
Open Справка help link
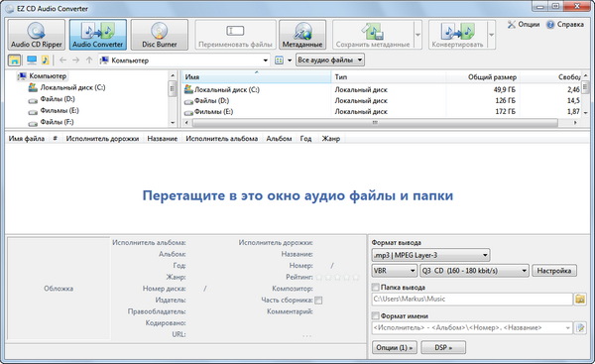click(x=565, y=24)
